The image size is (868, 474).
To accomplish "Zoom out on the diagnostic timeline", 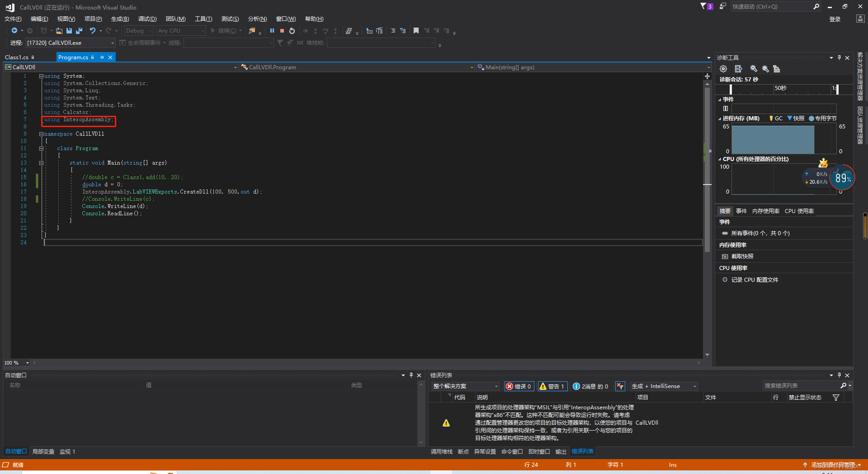I will click(x=765, y=69).
